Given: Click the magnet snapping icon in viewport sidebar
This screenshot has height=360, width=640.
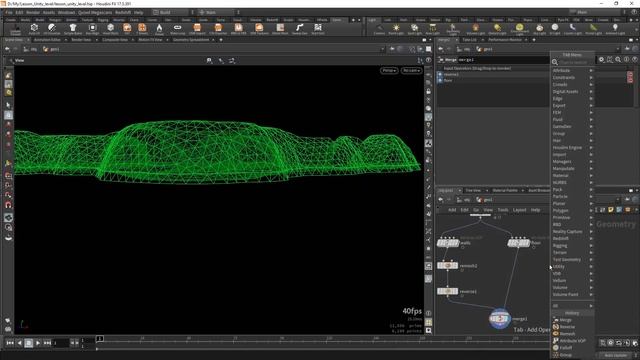Looking at the screenshot, I should [8, 205].
